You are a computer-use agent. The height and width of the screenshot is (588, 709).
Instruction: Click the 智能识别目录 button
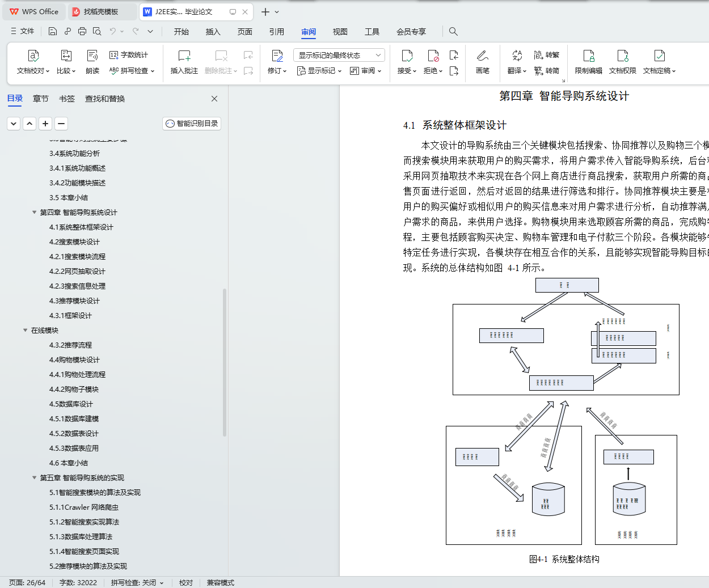[192, 124]
